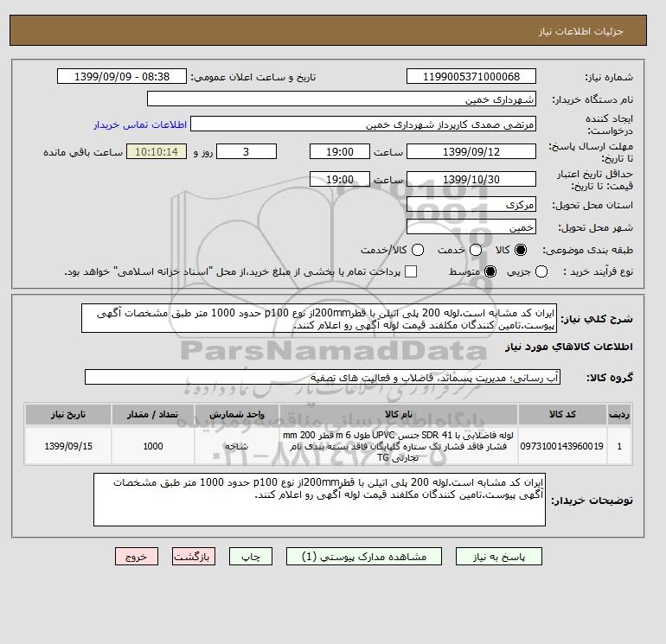666x644 pixels.
Task: Select the خدمت radio button
Action: click(476, 250)
